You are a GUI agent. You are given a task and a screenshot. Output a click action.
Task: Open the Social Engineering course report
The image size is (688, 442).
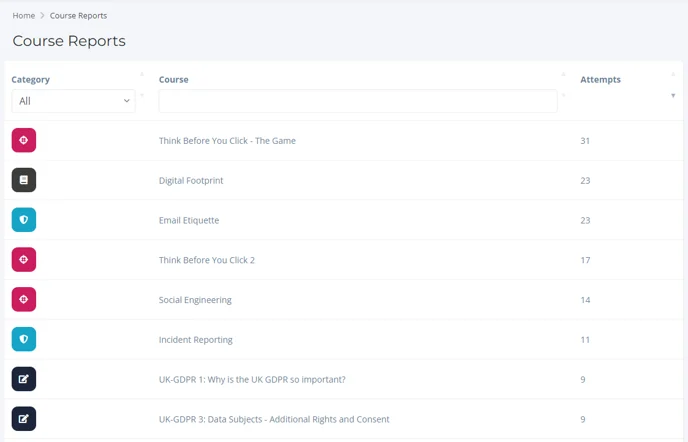pyautogui.click(x=195, y=300)
